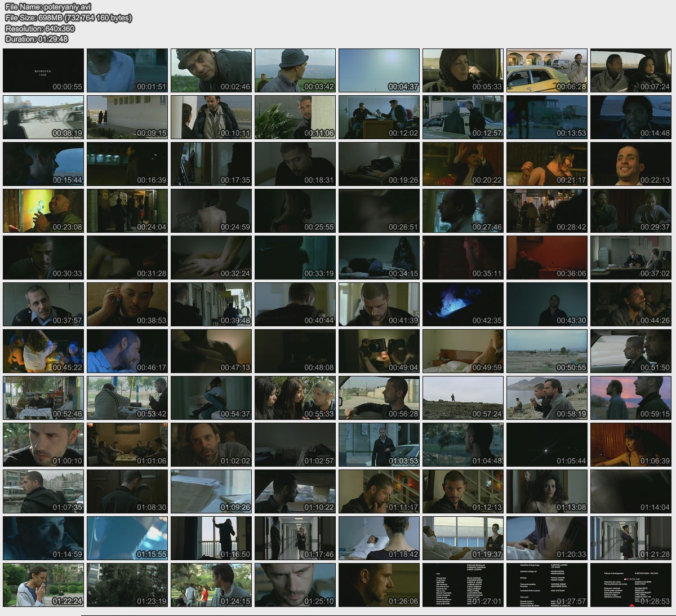Click the hospital bed frame at 01:18:42
The width and height of the screenshot is (676, 616).
point(379,538)
